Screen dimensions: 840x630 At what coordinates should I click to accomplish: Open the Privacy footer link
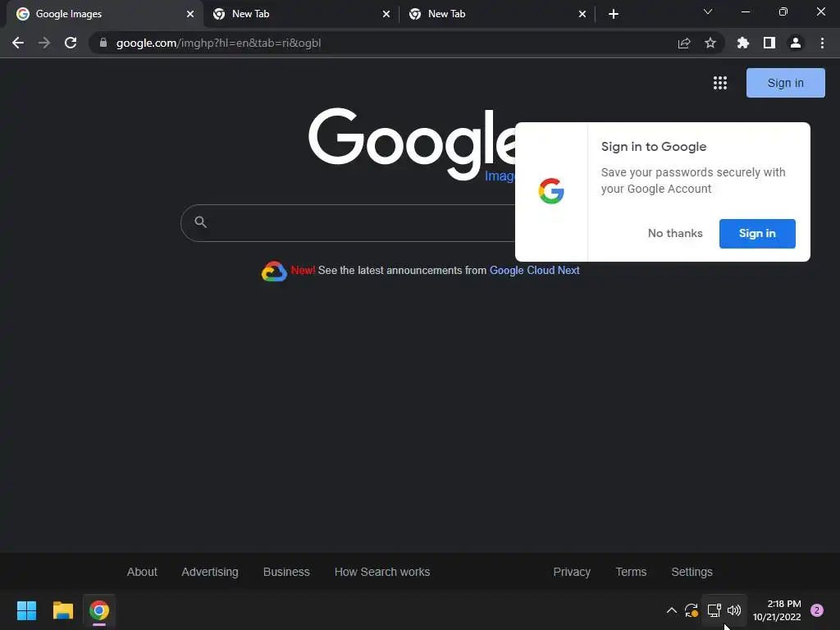(x=572, y=572)
